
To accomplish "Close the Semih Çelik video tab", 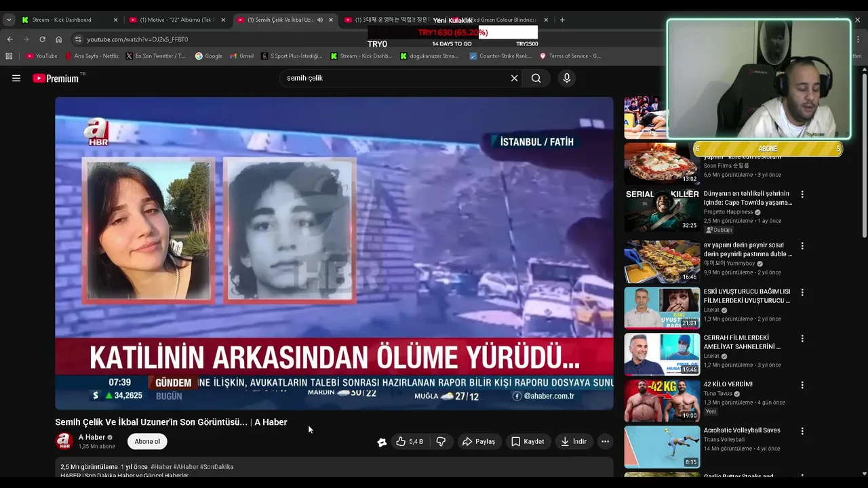I will tap(331, 20).
